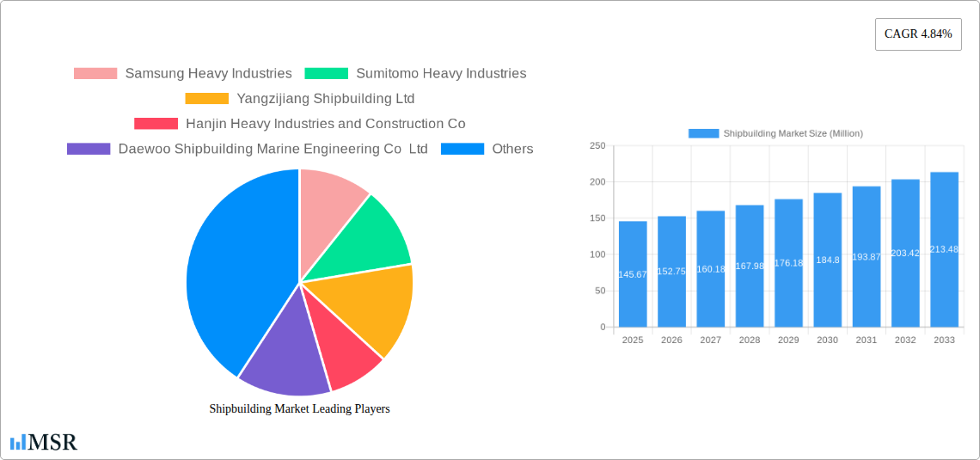This screenshot has width=980, height=460.
Task: Click the 2025 bar showing 145.67
Action: tap(633, 274)
